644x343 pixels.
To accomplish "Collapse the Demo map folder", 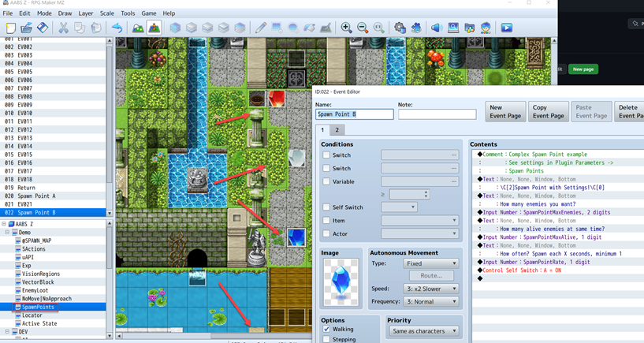I will [x=7, y=232].
